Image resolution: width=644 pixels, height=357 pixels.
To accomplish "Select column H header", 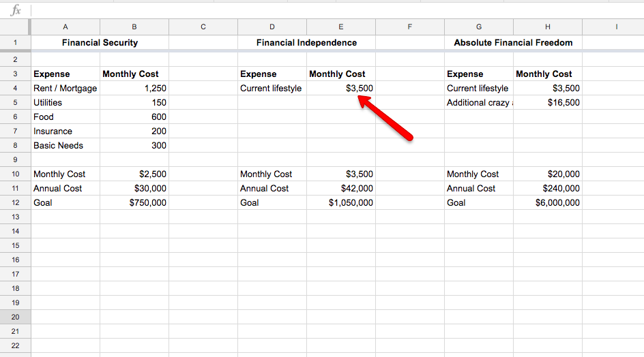I will point(548,27).
